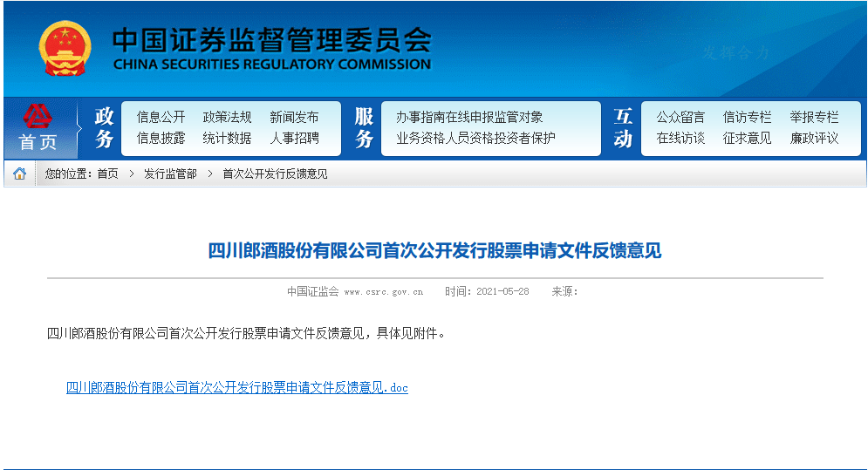
Task: Click the 互动 section label
Action: pos(623,128)
